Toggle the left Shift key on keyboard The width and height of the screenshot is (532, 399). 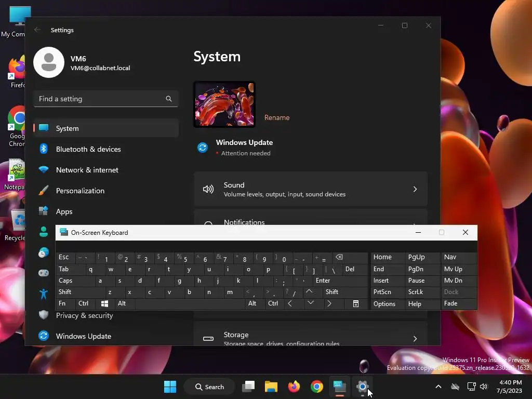pos(80,292)
